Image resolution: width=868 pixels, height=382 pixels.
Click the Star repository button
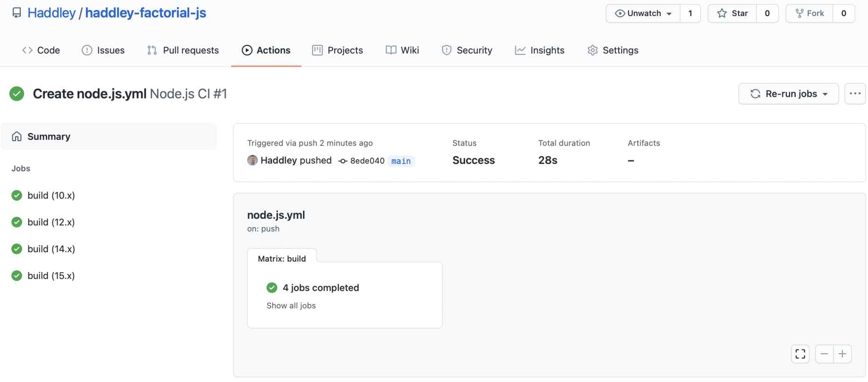732,13
